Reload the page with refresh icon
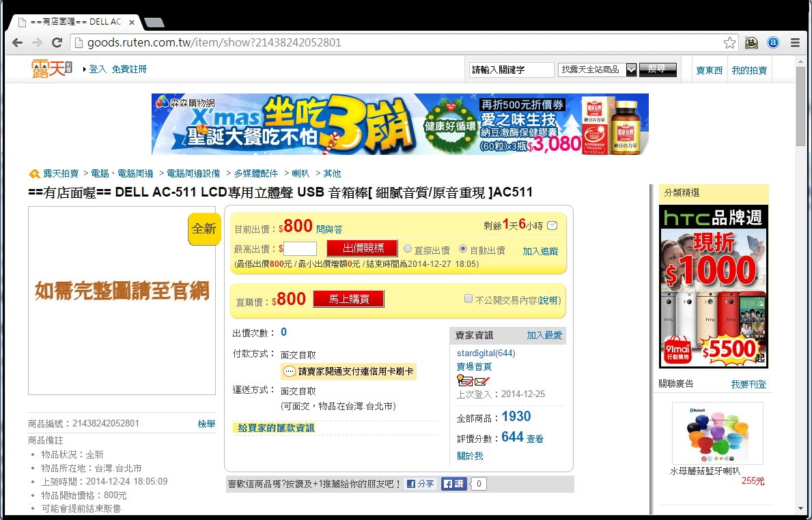 57,42
